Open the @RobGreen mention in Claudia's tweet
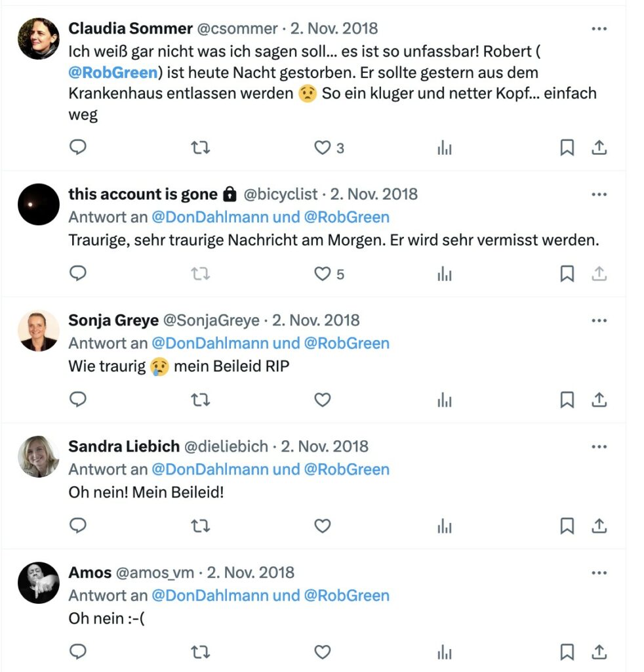The image size is (644, 672). pos(113,72)
